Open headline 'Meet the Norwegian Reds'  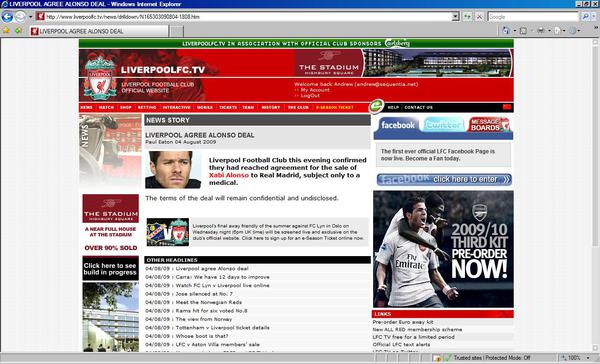point(209,302)
